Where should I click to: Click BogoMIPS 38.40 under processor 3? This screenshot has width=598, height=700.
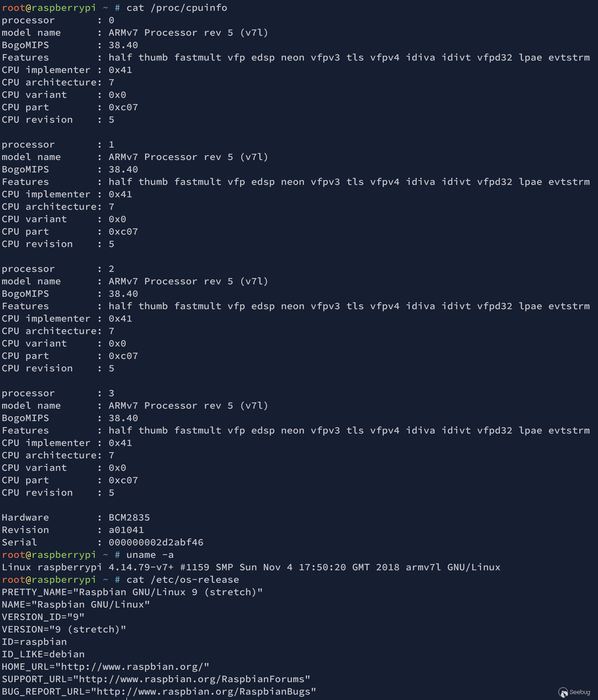pyautogui.click(x=70, y=418)
